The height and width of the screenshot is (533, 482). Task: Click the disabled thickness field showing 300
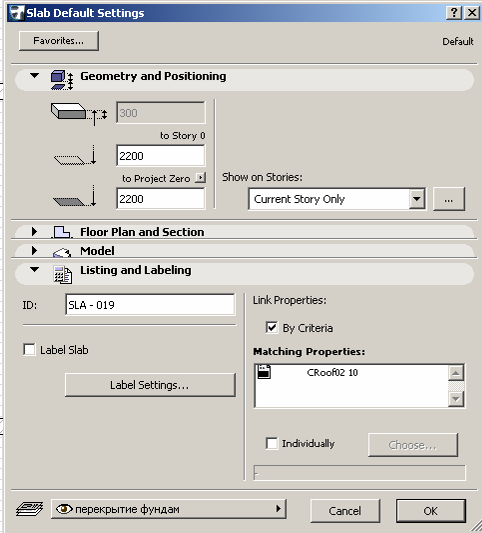161,113
